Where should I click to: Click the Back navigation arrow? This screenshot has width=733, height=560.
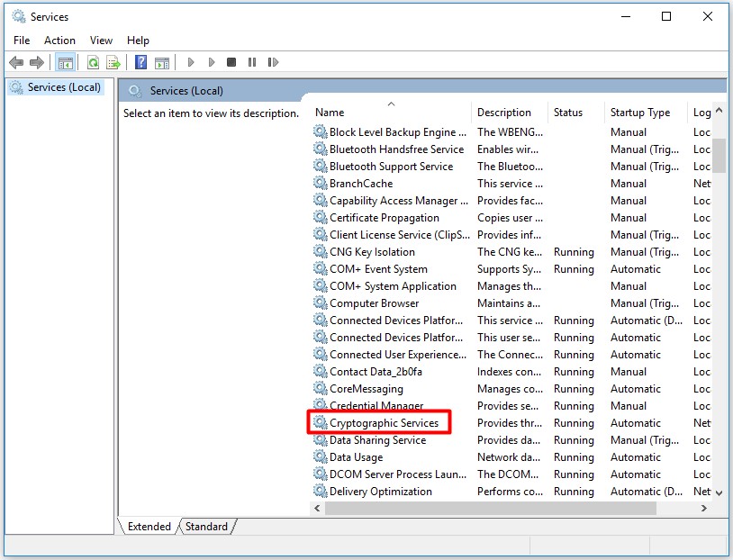coord(15,61)
